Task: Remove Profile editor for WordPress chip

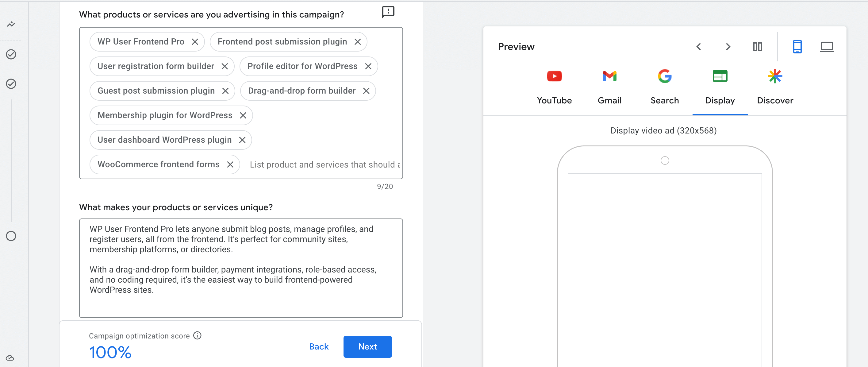Action: (x=368, y=66)
